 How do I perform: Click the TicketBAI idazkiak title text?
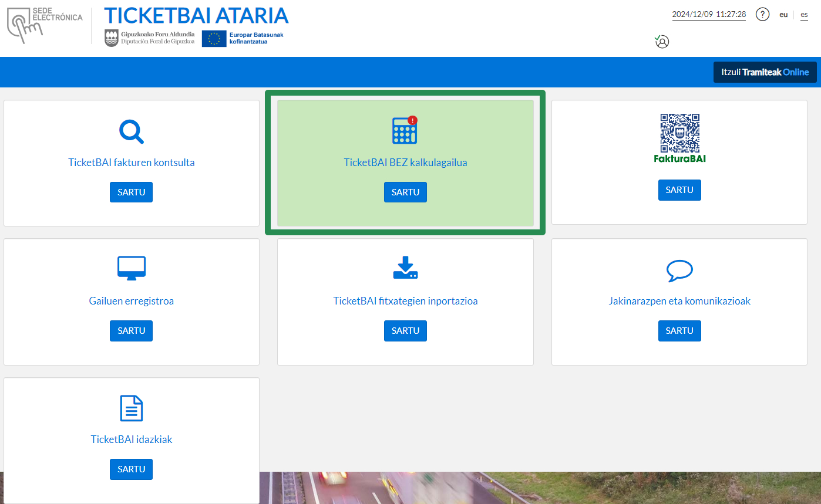pyautogui.click(x=132, y=439)
